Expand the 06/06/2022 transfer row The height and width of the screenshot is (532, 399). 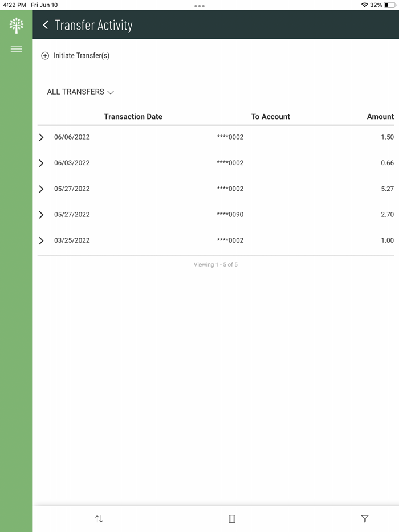click(x=41, y=137)
